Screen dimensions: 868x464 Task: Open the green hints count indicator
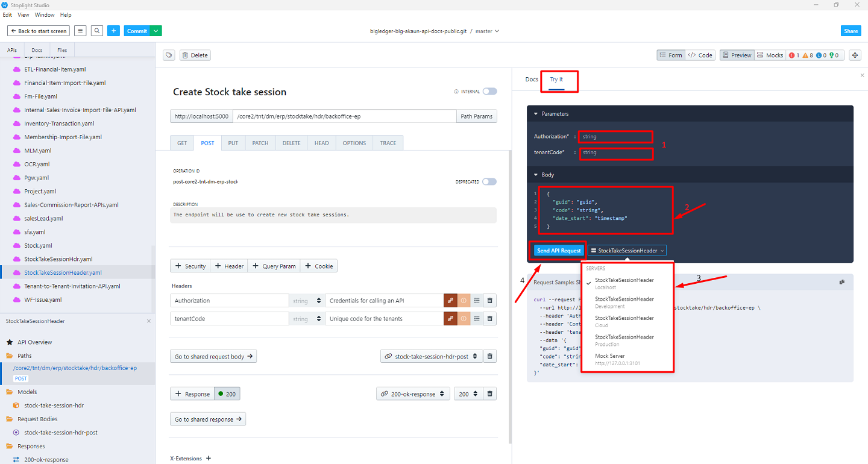click(834, 55)
